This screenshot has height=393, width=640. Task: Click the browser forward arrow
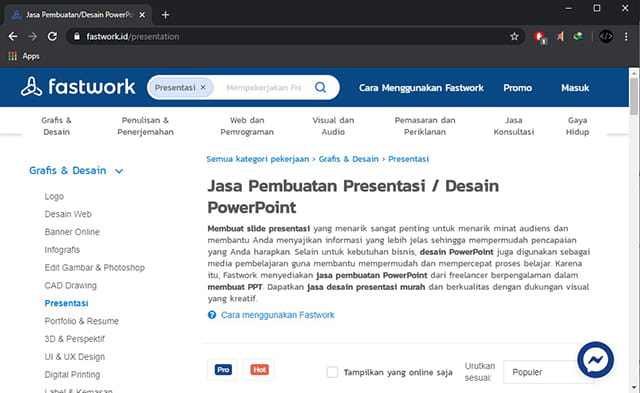(32, 37)
